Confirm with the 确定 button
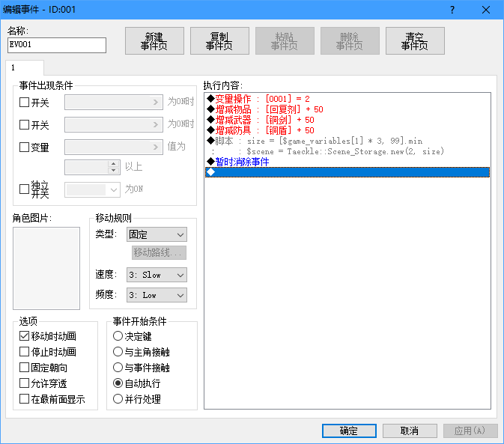504x444 pixels. [349, 431]
